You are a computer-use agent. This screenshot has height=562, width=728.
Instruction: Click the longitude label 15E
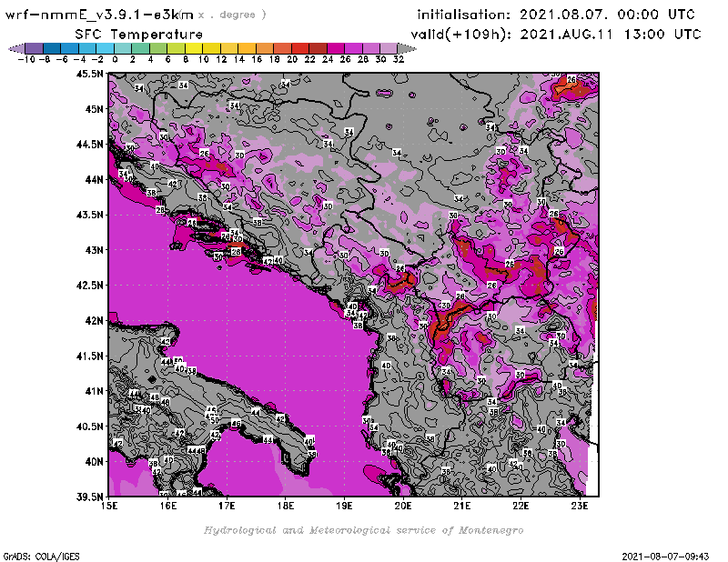108,506
